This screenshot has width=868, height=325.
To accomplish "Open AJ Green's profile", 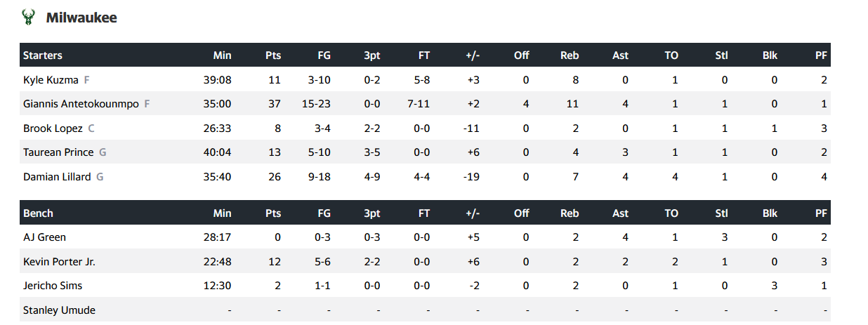I will tap(44, 237).
